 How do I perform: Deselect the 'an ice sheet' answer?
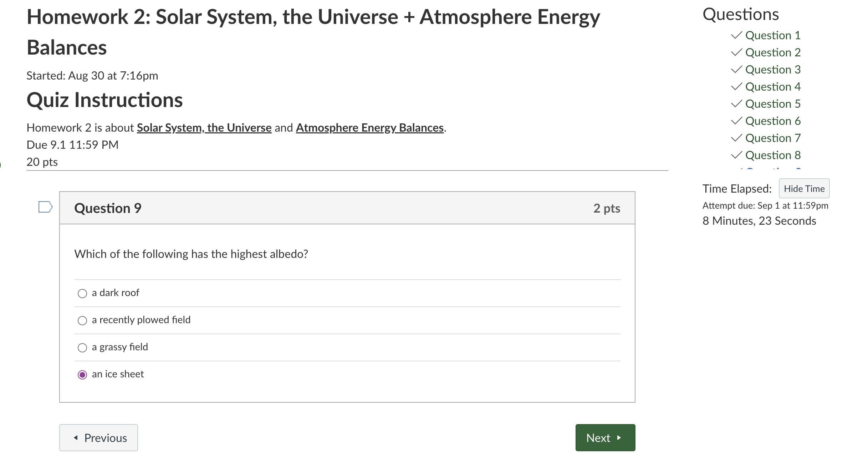[82, 375]
